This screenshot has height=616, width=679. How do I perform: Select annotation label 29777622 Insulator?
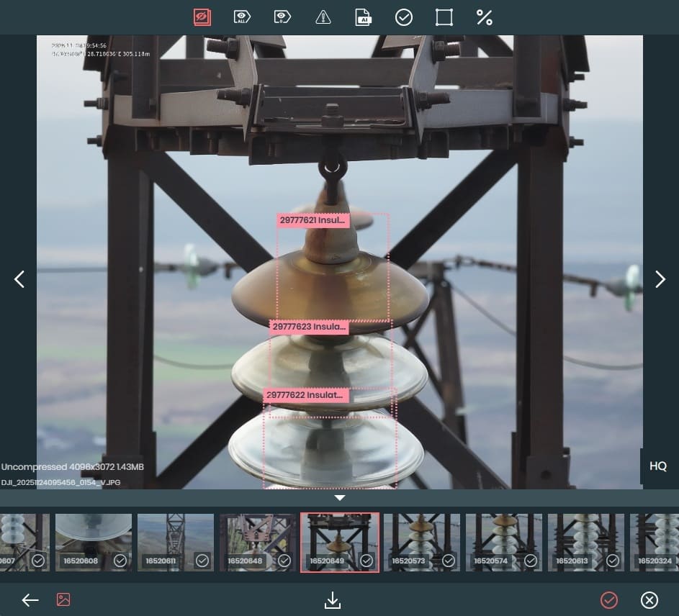click(306, 395)
